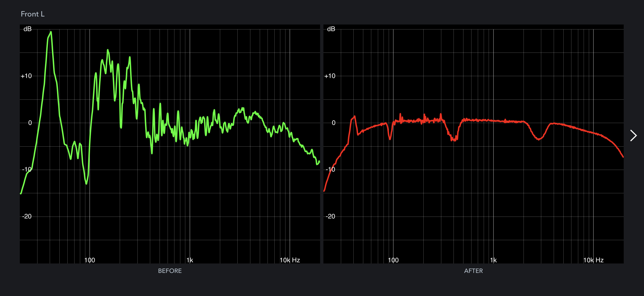Click the 0 dB label in BEFORE graph
This screenshot has height=296, width=644.
pos(30,123)
